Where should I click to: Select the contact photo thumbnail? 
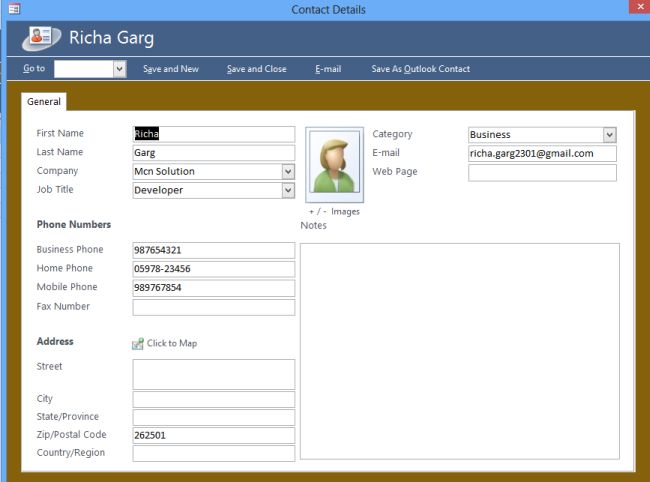335,165
